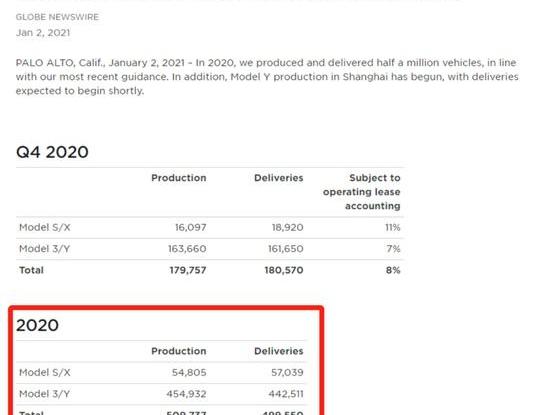Click Model 3/Y label in 2020 table

tap(45, 394)
